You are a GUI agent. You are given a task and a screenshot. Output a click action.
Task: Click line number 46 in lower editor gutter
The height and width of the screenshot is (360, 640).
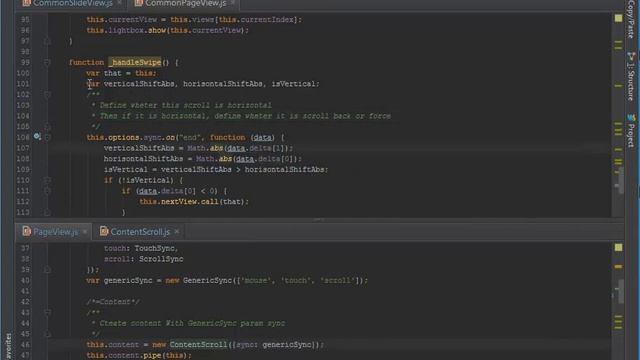click(25, 344)
